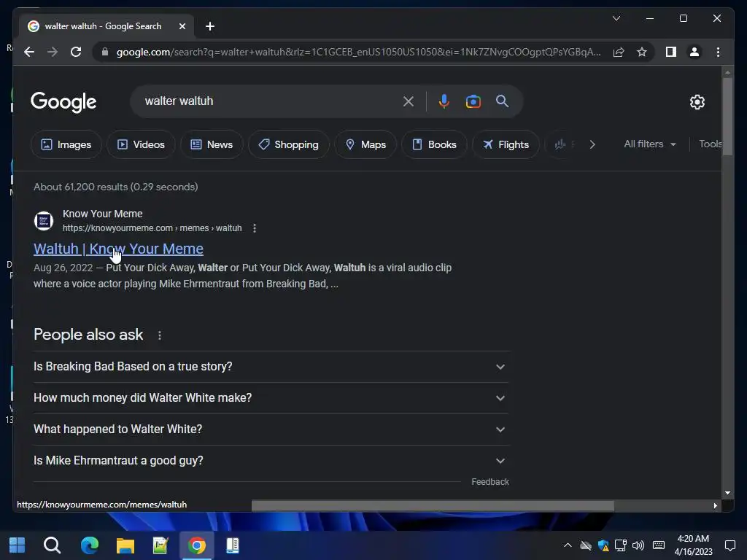Open the clock and date flyout
Viewport: 747px width, 560px height.
(693, 545)
